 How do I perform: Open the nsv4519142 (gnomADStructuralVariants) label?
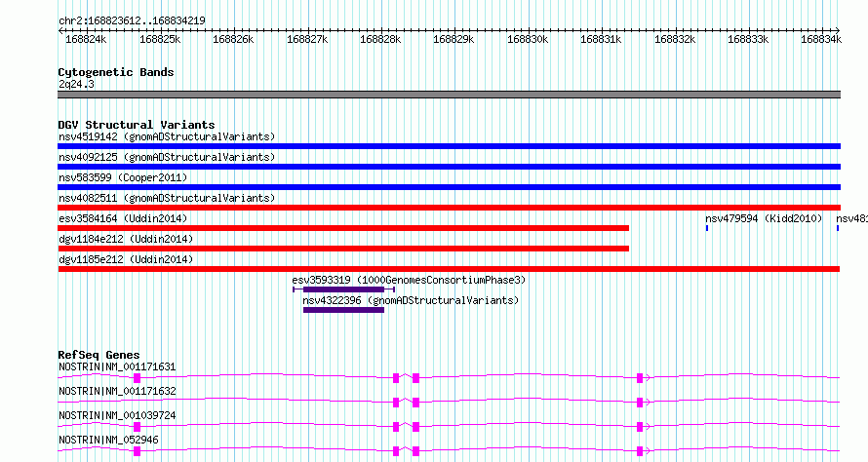(x=167, y=136)
